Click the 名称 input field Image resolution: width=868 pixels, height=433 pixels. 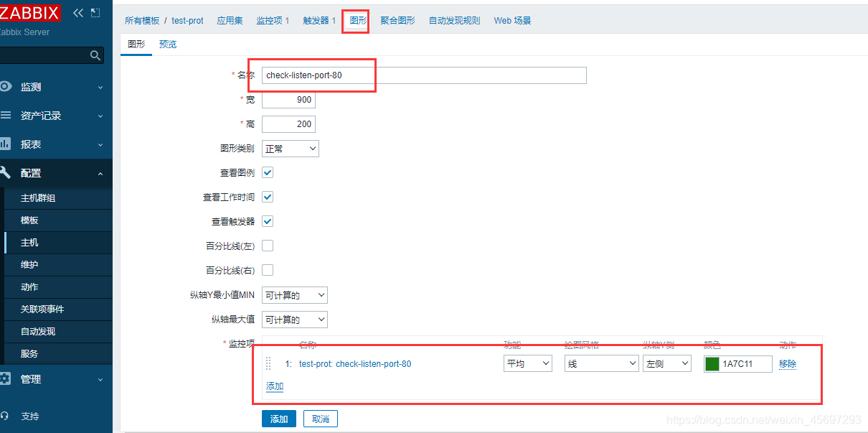(x=424, y=75)
